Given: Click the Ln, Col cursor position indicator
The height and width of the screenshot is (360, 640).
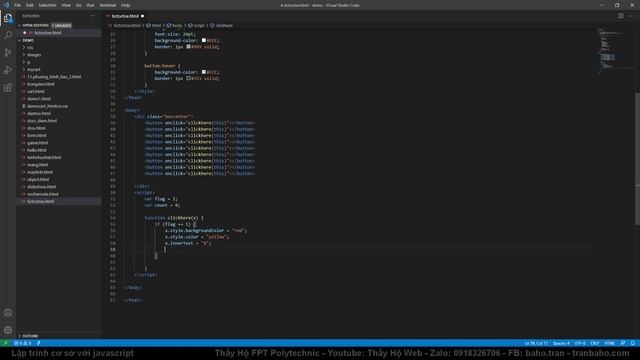Looking at the screenshot, I should 536,343.
